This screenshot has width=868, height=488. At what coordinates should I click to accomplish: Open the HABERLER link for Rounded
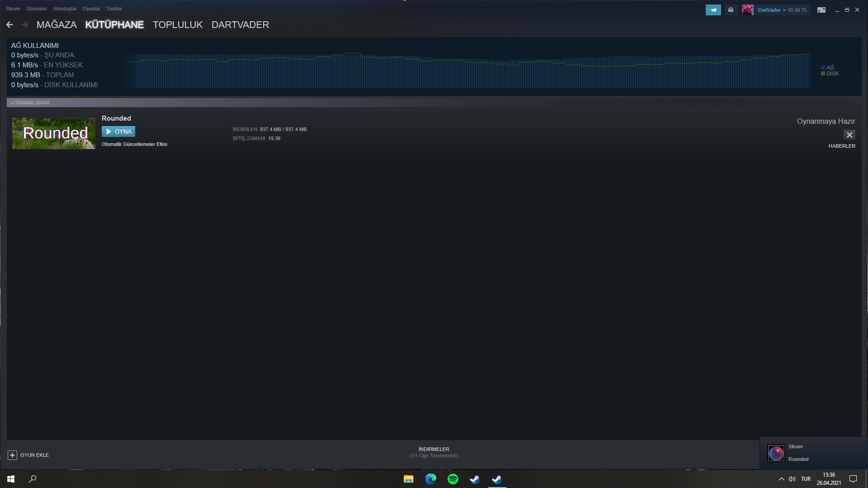(841, 146)
